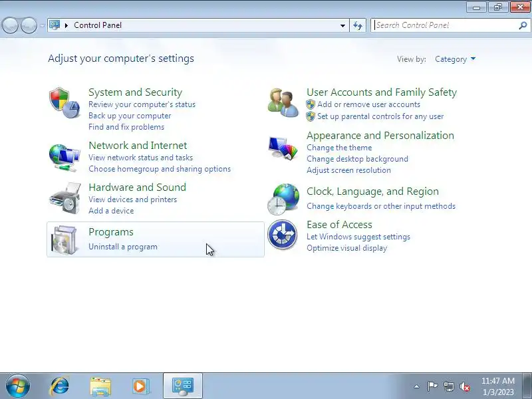Open the Appearance and Personalization monitor icon
The image size is (532, 399).
coord(283,148)
